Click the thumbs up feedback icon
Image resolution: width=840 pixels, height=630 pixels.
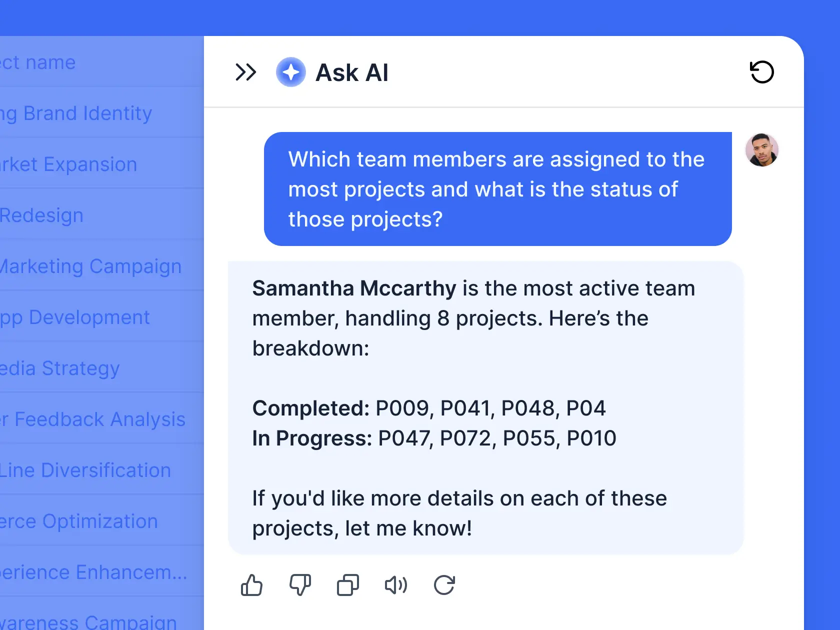point(251,585)
